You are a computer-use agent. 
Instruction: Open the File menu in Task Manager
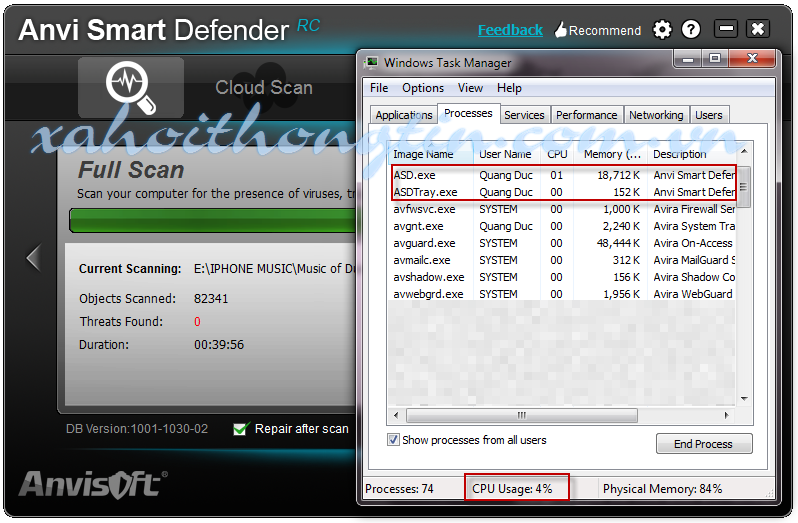pyautogui.click(x=379, y=88)
